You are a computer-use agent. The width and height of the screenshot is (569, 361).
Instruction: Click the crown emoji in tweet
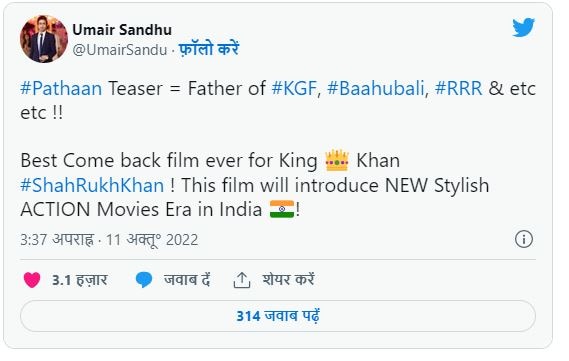337,160
